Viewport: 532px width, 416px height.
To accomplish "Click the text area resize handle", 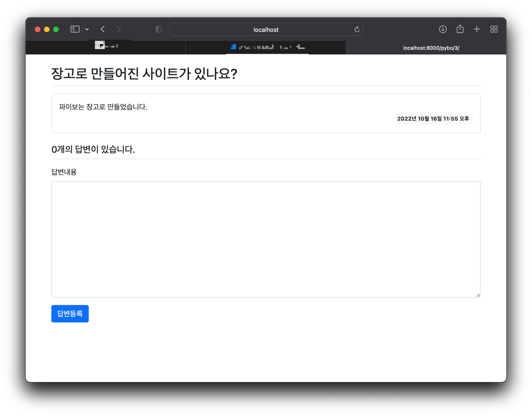I will 478,295.
